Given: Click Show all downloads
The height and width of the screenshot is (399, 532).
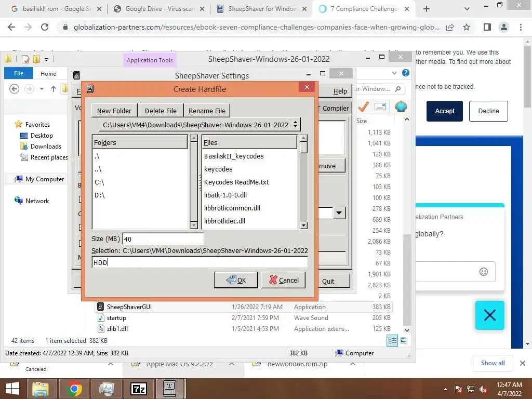Looking at the screenshot, I should coord(493,363).
